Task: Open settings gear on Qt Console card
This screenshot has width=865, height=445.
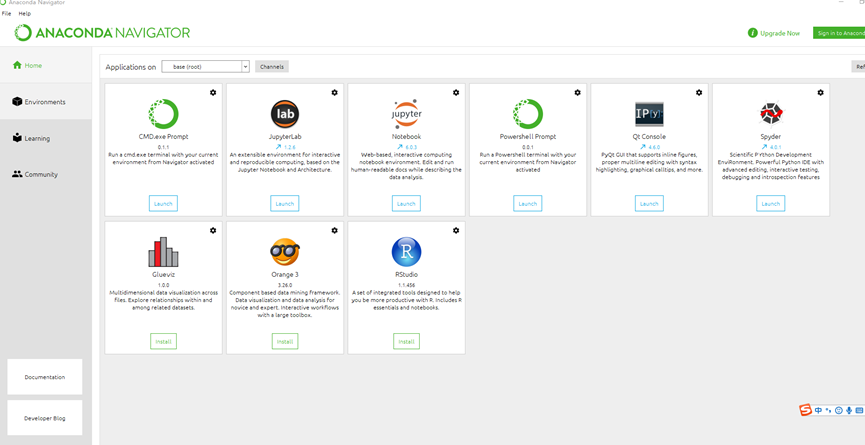Action: (x=699, y=93)
